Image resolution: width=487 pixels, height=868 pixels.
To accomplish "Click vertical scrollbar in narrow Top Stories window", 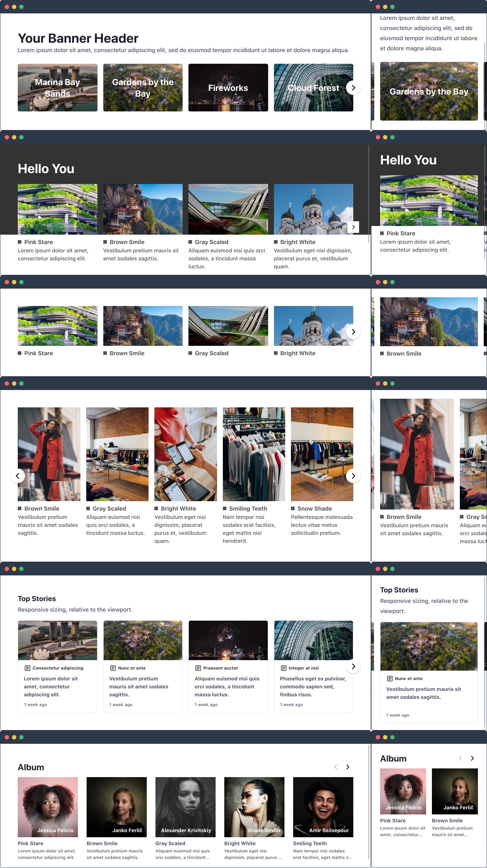I will pyautogui.click(x=485, y=652).
